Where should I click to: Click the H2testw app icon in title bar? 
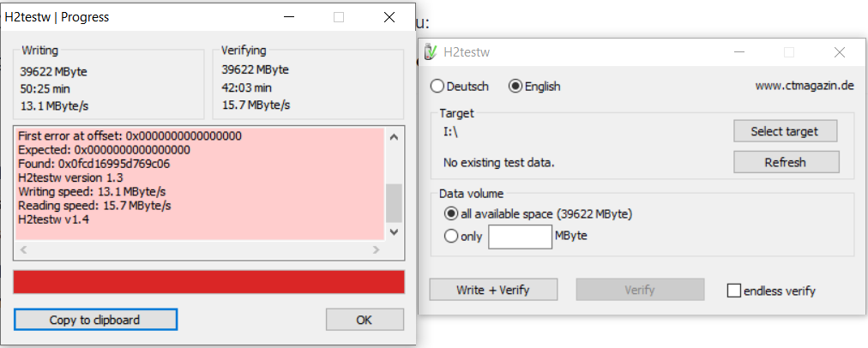click(431, 52)
